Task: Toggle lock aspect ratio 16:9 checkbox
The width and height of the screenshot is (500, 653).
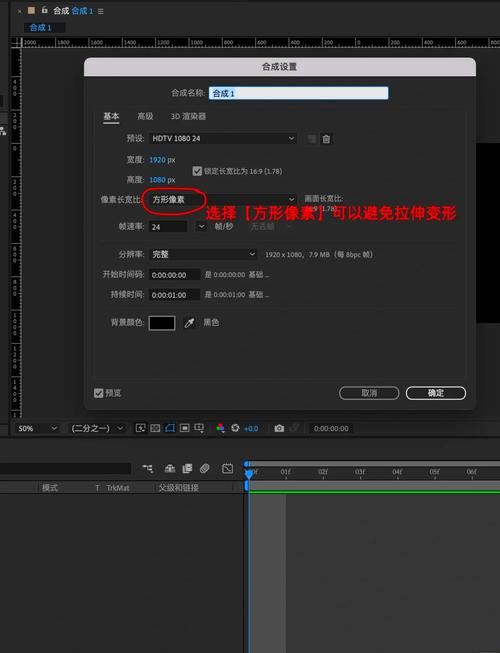Action: pos(197,171)
